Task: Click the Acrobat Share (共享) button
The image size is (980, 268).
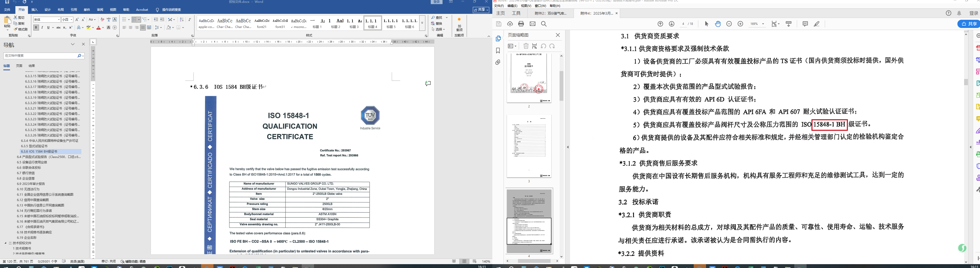Action: tap(969, 24)
